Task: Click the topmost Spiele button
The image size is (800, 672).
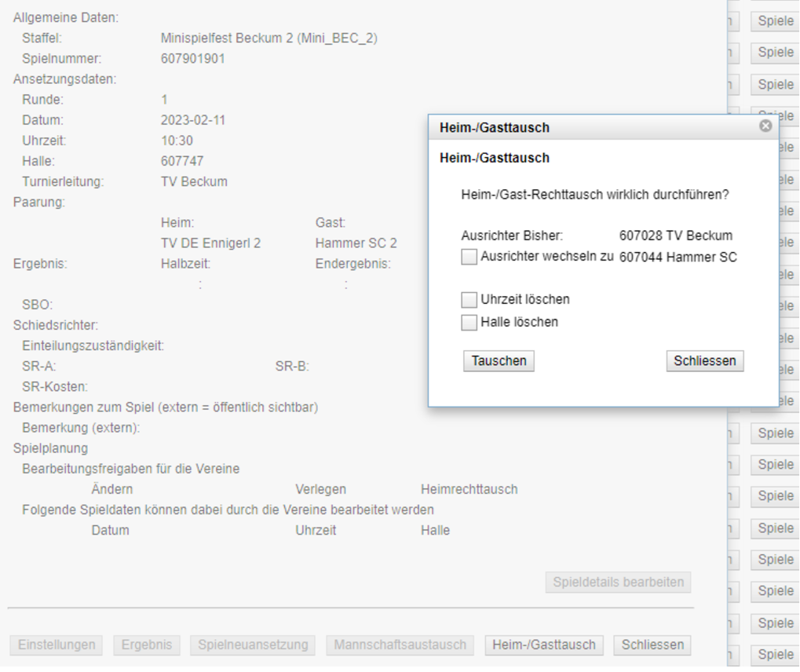Action: (x=775, y=21)
